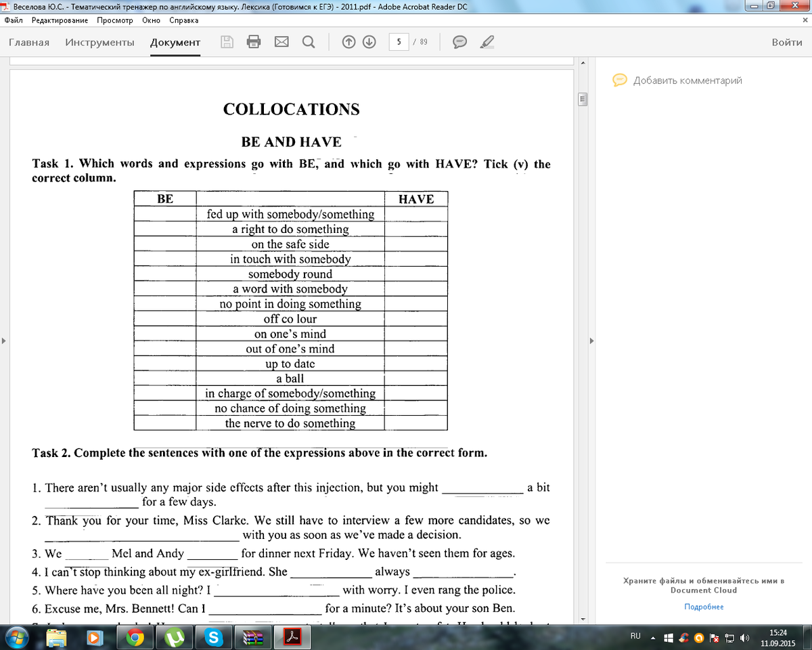Click the Добавить комментарий field
The height and width of the screenshot is (650, 812).
(687, 80)
